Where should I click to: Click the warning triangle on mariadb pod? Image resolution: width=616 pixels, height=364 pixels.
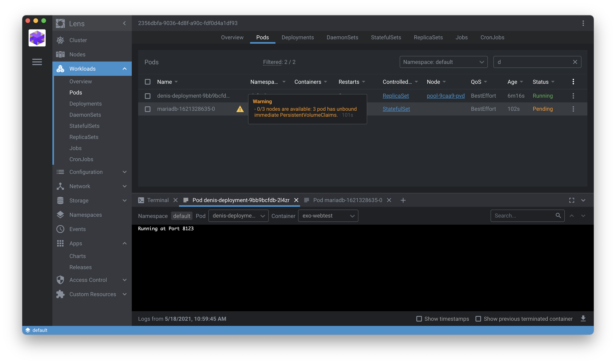[240, 109]
